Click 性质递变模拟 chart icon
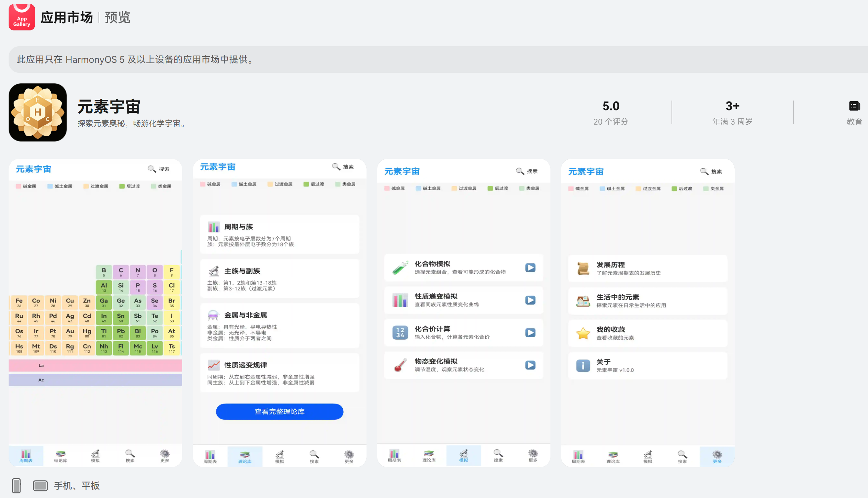Screen dimensions: 868x498 coord(400,300)
